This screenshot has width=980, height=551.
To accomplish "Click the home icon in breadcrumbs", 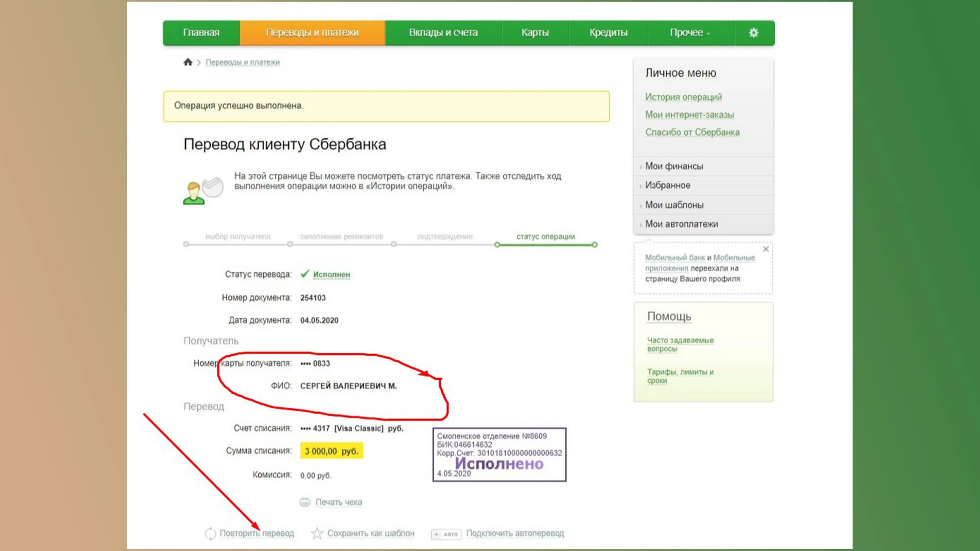I will point(188,62).
